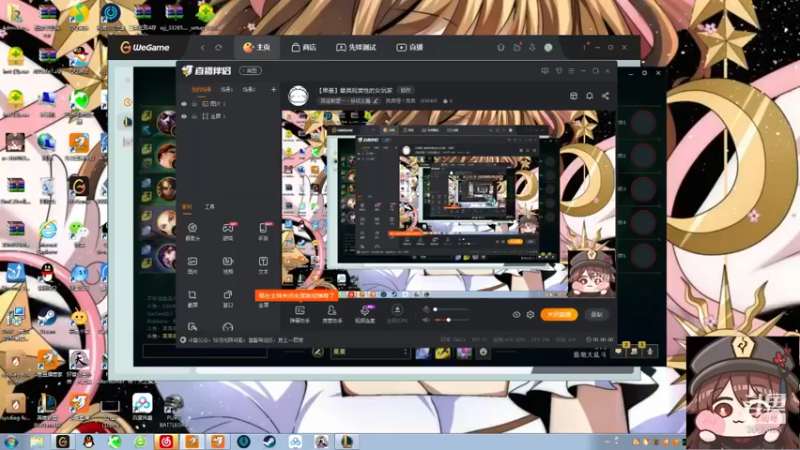Open WeGame 商店 store tab
The height and width of the screenshot is (450, 800).
[x=304, y=47]
